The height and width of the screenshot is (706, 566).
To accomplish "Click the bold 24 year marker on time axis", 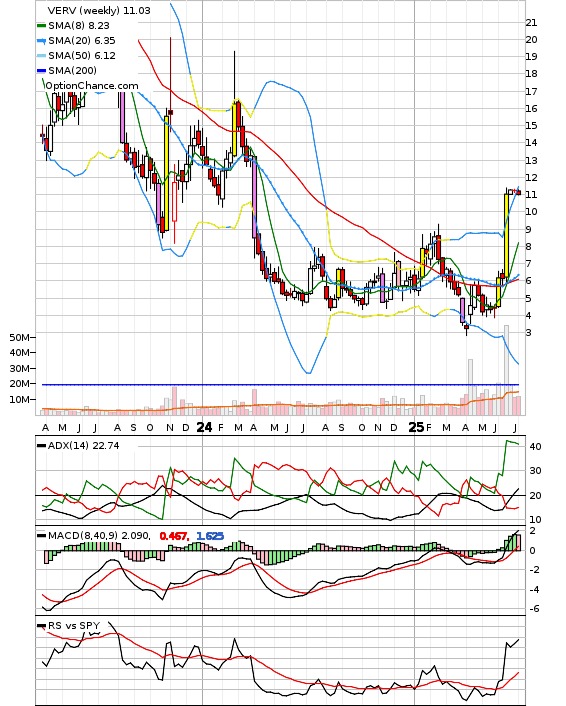I will point(204,427).
